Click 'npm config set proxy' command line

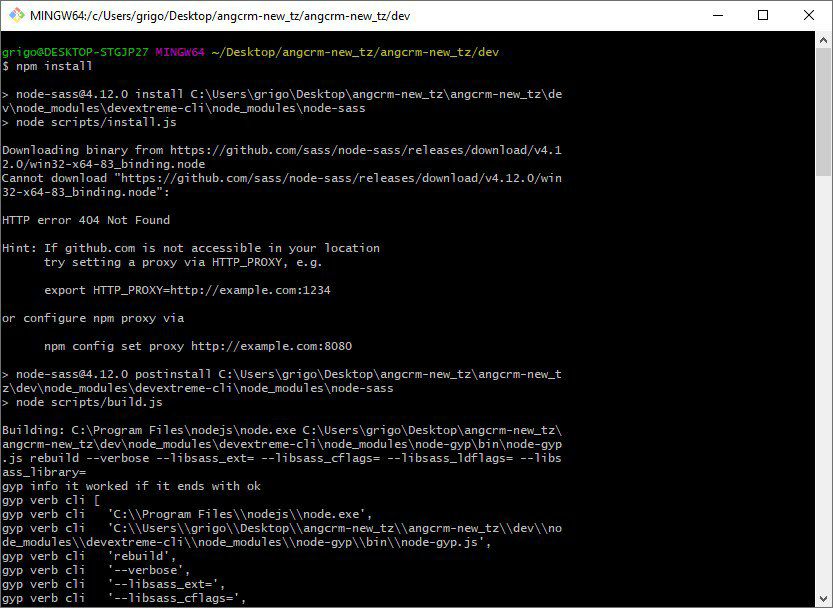pyautogui.click(x=198, y=346)
